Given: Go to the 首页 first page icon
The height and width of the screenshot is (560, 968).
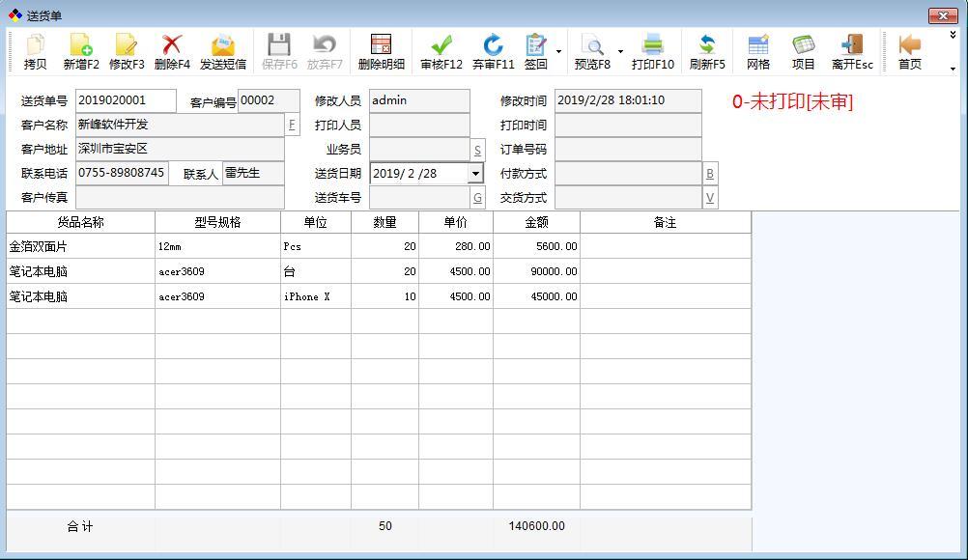Looking at the screenshot, I should pyautogui.click(x=909, y=52).
